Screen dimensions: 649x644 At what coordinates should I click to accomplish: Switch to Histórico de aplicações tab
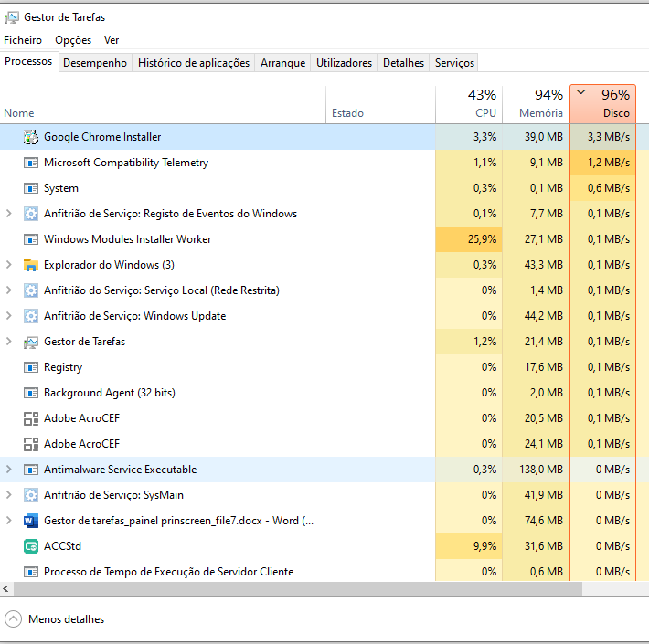(194, 63)
